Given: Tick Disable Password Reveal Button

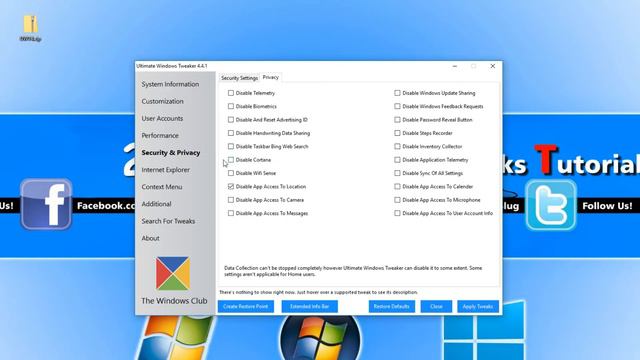Looking at the screenshot, I should (397, 120).
